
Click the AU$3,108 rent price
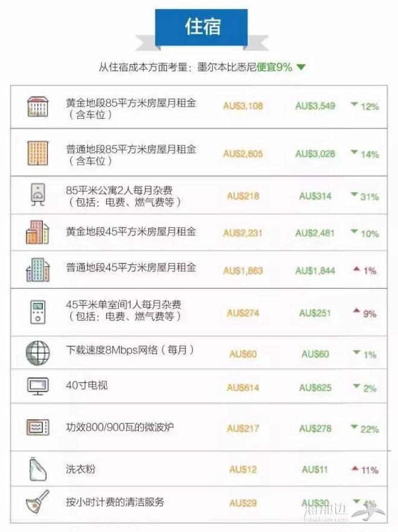[243, 106]
